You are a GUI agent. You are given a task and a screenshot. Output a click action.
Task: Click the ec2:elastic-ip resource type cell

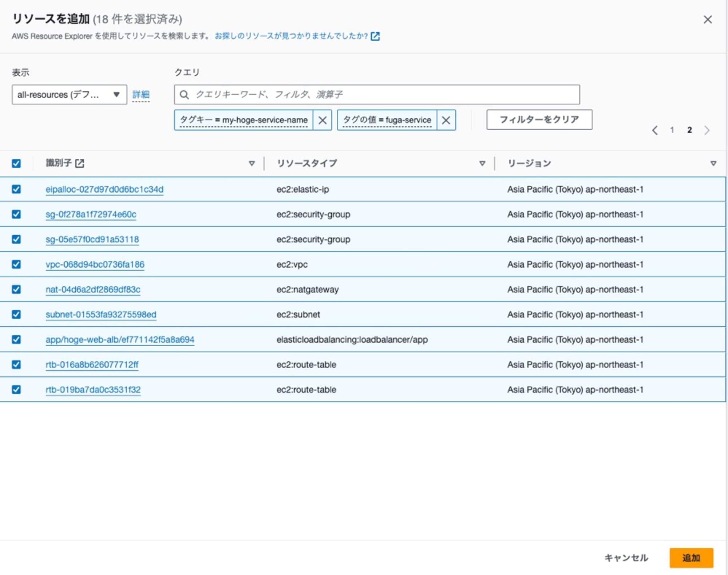click(x=303, y=189)
